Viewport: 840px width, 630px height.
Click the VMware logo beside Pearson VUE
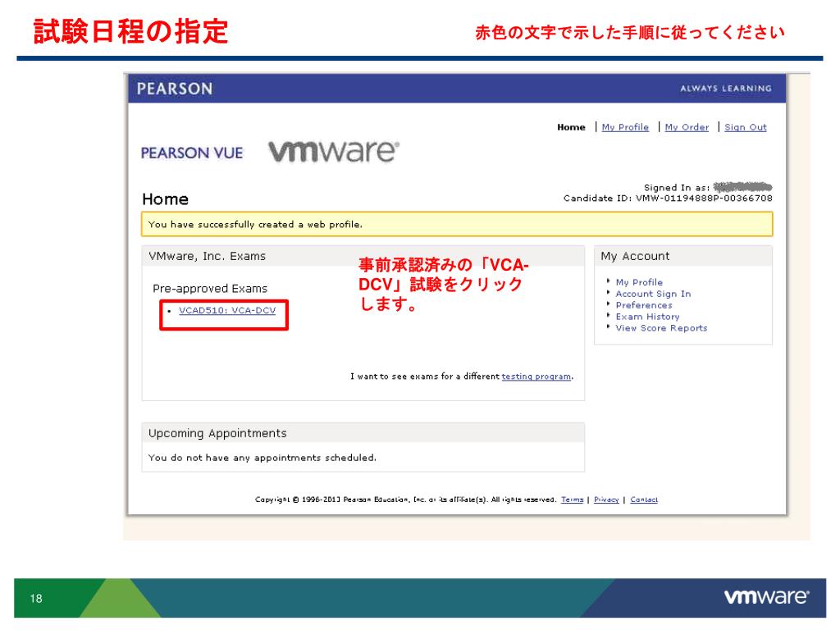(x=334, y=151)
